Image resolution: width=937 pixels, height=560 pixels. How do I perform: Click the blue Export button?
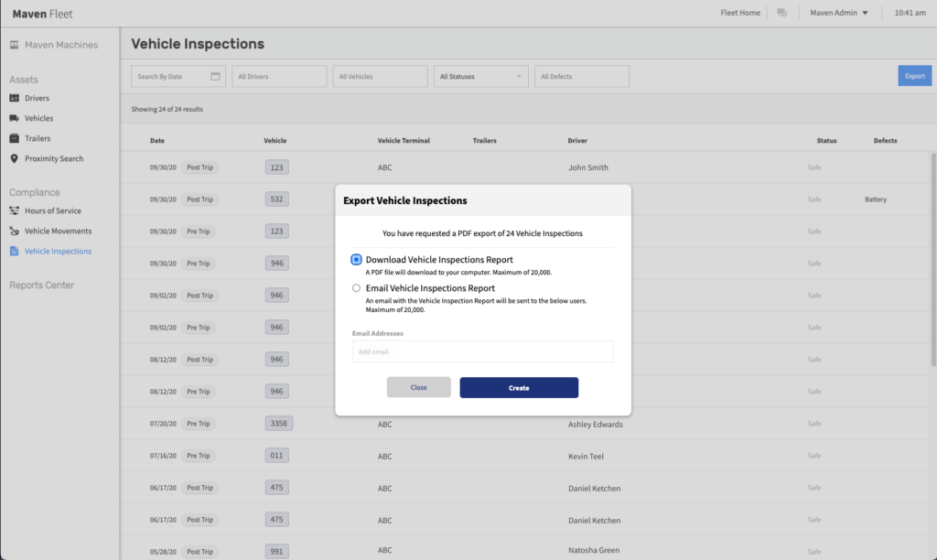(914, 76)
